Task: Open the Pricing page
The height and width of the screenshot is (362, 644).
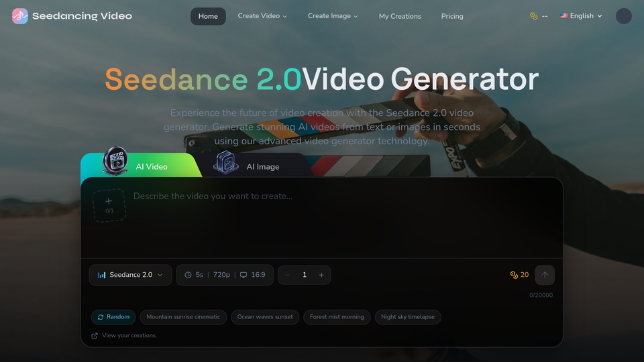Action: (x=451, y=16)
